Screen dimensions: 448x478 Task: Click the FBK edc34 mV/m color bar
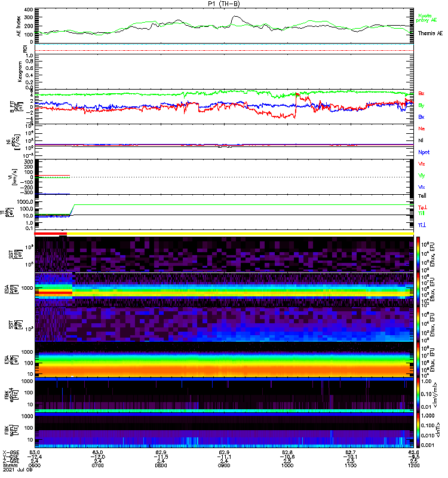tap(418, 395)
